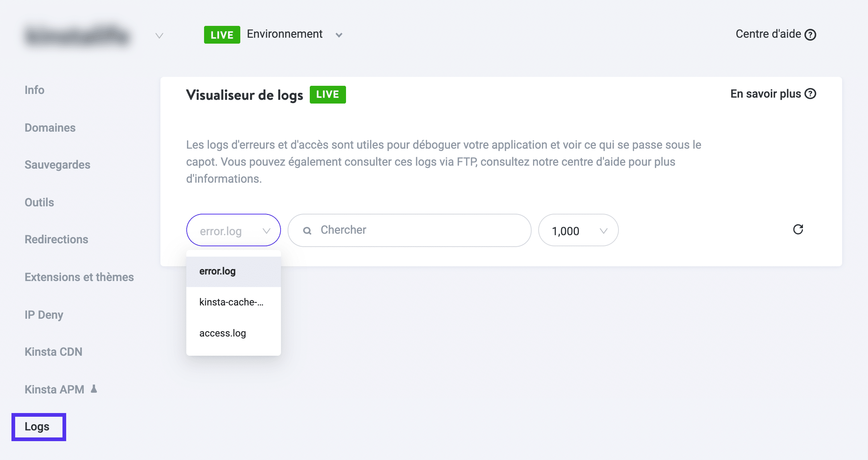
Task: Go to the Kinsta CDN section
Action: (53, 352)
